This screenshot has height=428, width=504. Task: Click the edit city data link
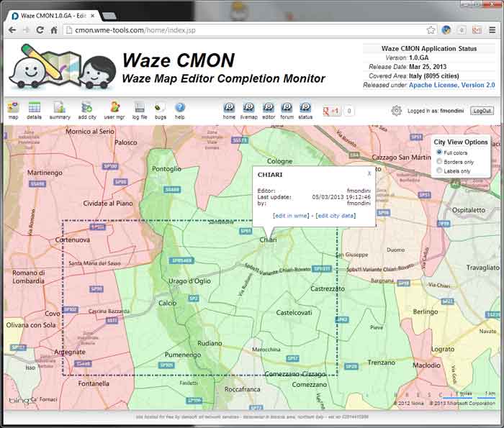coord(336,216)
